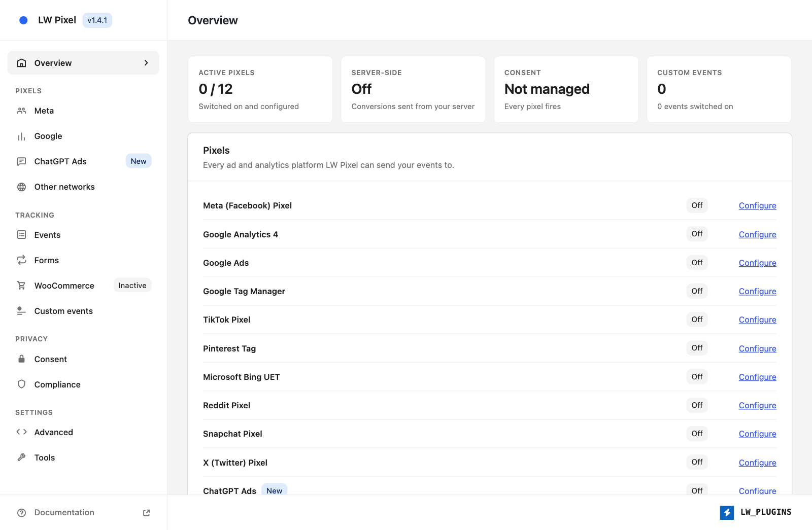
Task: Click the v1.4.1 version badge
Action: (97, 20)
